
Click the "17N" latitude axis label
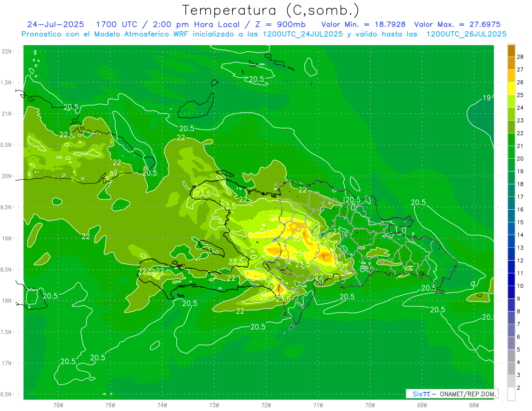click(7, 363)
